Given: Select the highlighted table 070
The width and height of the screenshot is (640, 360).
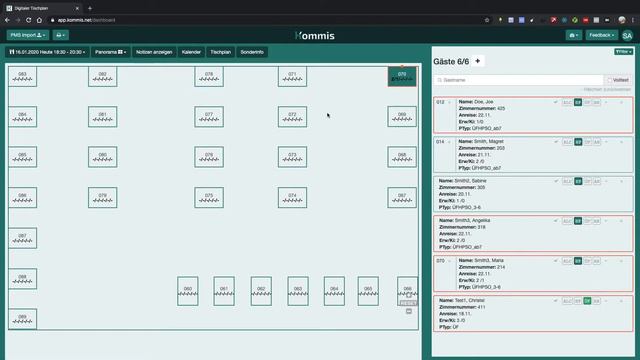Looking at the screenshot, I should coord(402,76).
